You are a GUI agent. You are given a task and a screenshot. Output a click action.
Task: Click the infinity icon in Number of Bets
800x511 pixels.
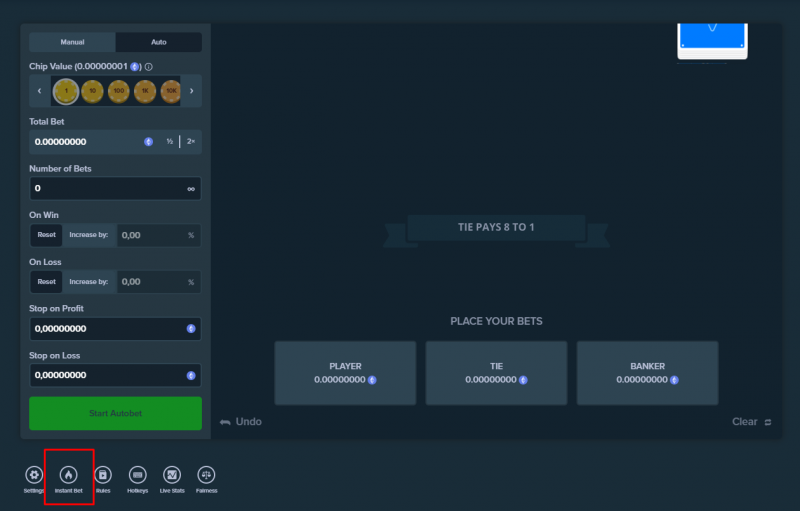[191, 189]
